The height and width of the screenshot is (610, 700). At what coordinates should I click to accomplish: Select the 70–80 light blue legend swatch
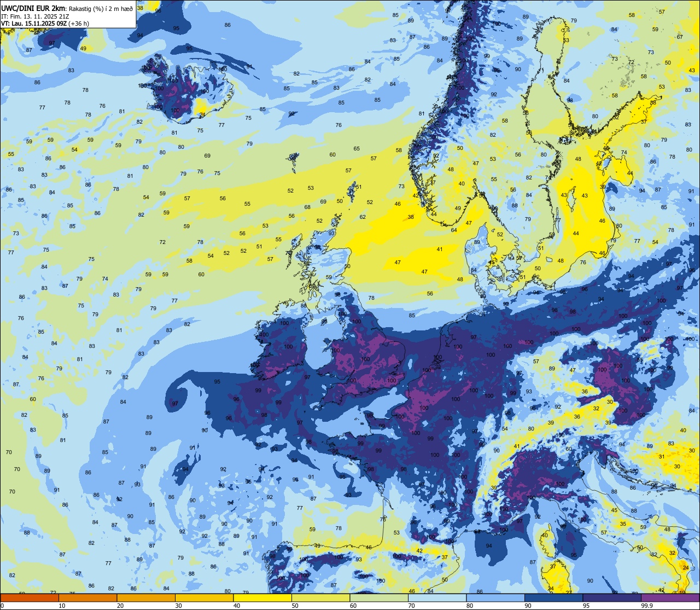(437, 597)
